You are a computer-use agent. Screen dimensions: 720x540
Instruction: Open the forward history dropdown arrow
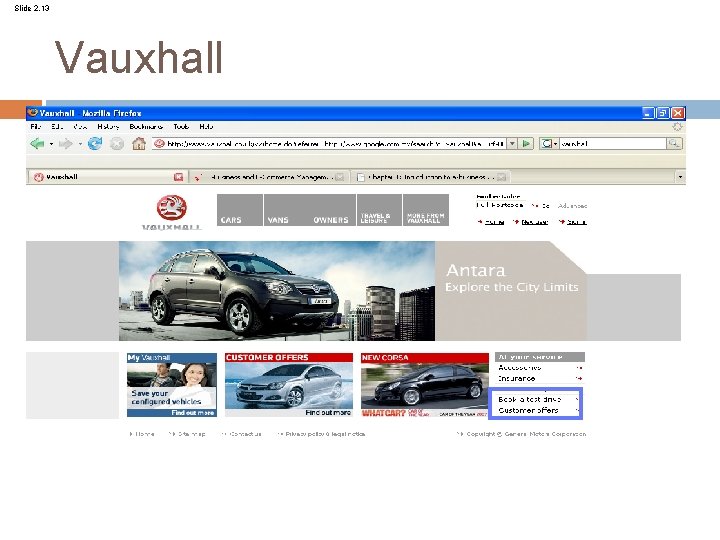[x=80, y=144]
